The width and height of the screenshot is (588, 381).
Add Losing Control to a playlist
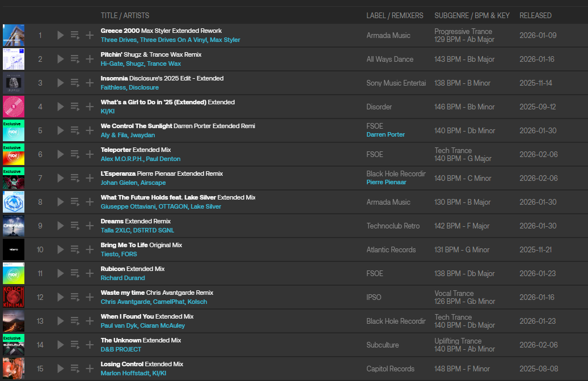pyautogui.click(x=90, y=369)
